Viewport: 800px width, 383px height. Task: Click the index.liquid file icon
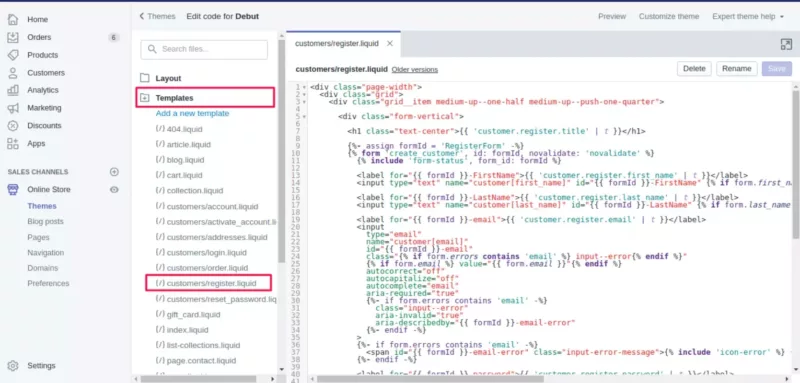tap(160, 329)
